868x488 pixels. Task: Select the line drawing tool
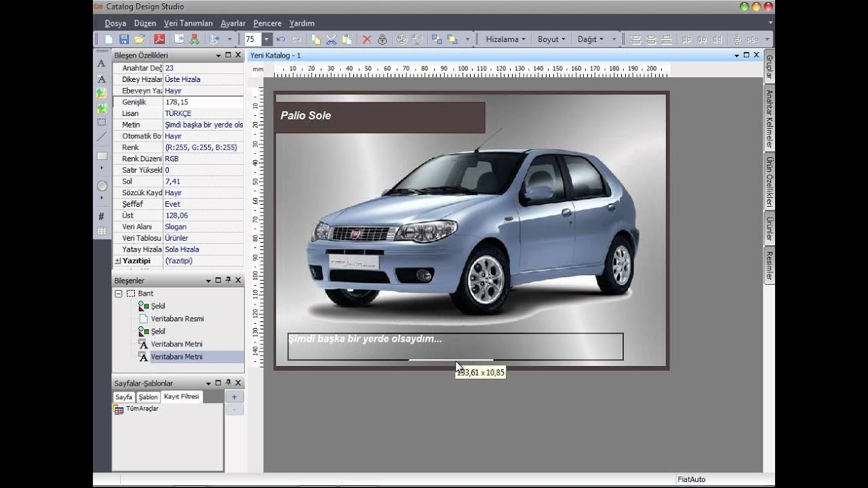102,137
